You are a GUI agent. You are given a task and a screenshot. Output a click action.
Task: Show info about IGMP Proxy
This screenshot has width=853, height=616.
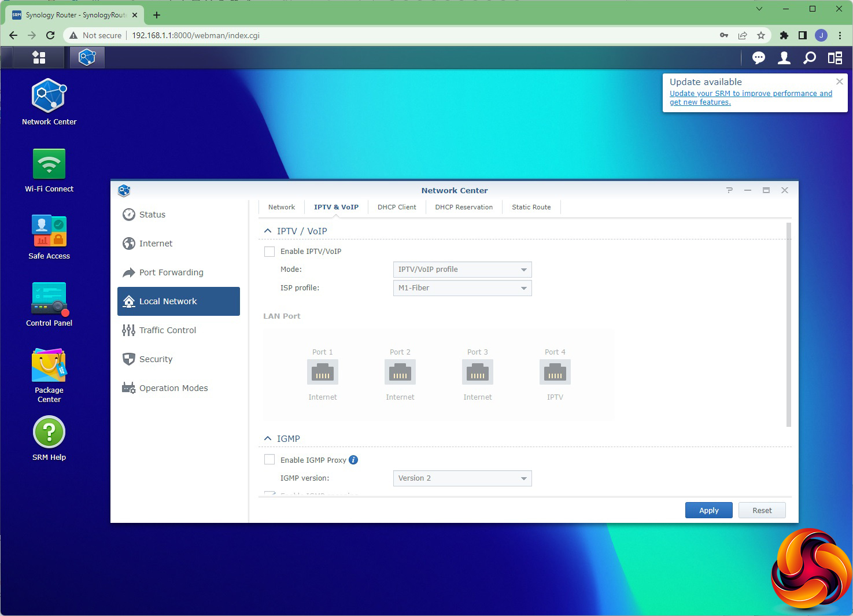coord(353,460)
